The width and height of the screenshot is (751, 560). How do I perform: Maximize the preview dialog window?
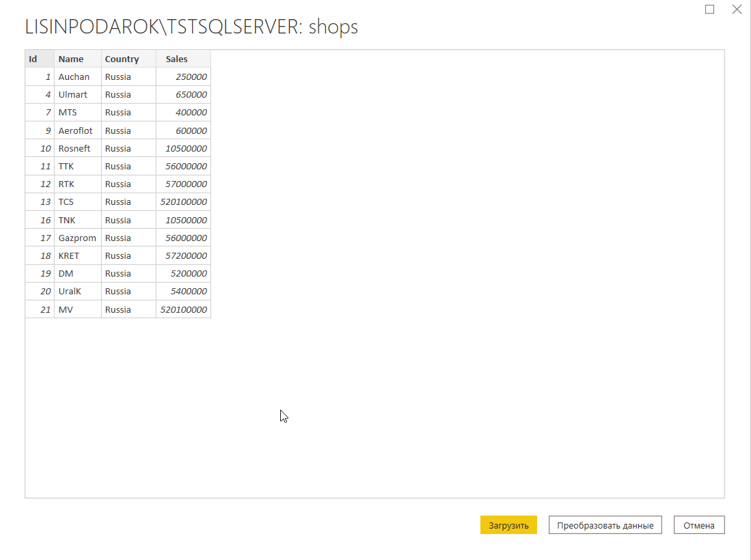pos(709,9)
